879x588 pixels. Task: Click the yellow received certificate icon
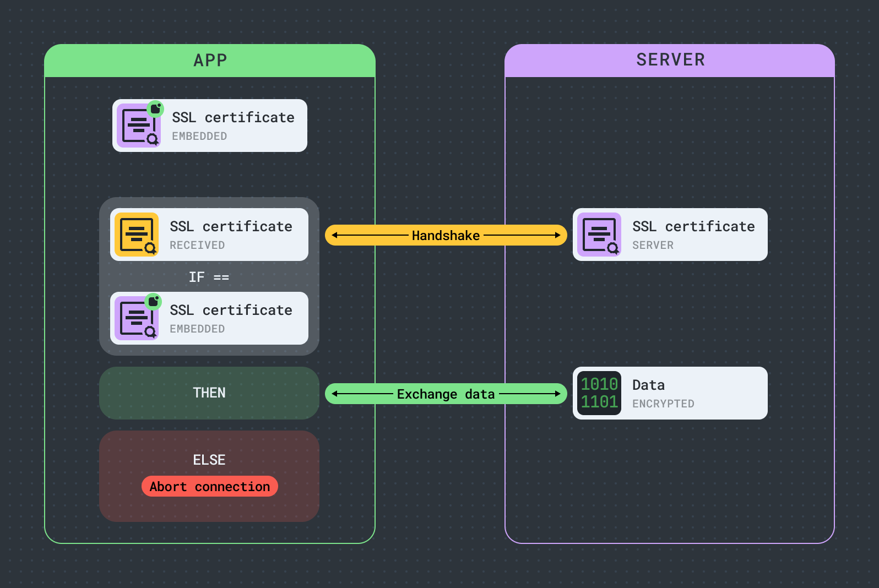(137, 235)
